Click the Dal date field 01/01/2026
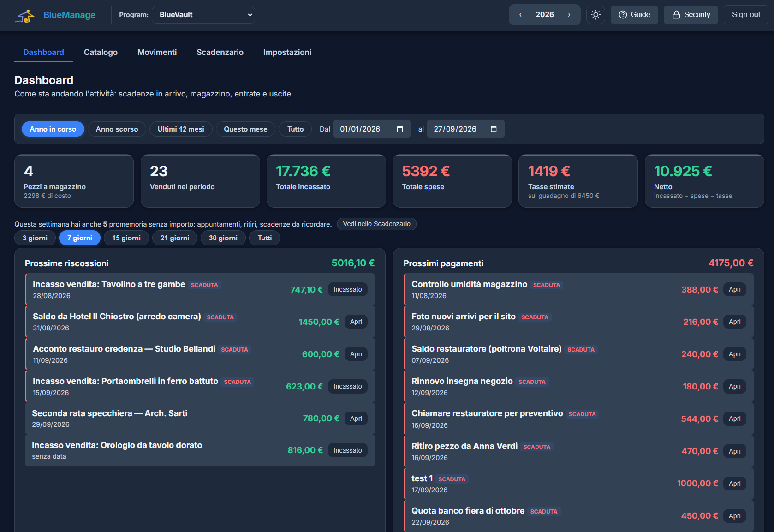This screenshot has height=532, width=774. [372, 129]
